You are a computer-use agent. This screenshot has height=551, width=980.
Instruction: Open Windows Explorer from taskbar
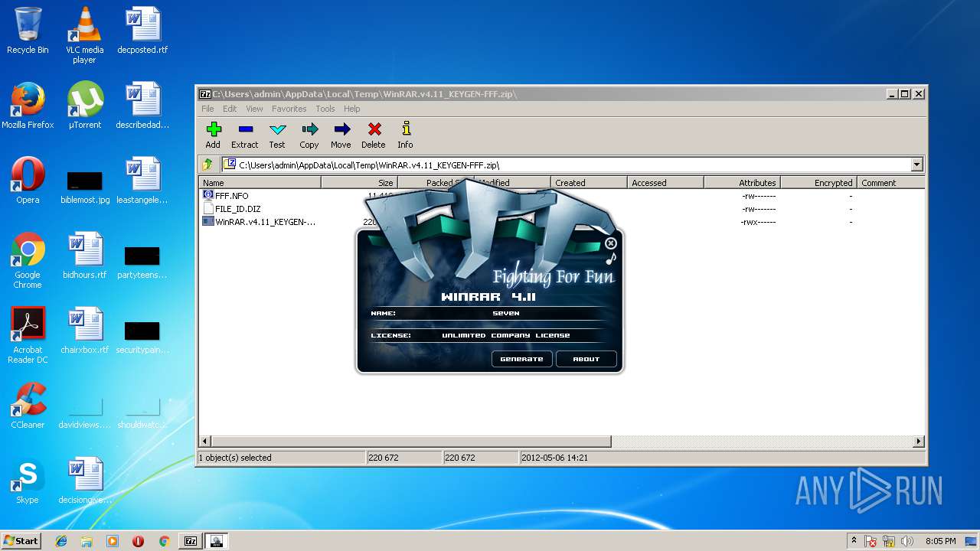tap(87, 541)
